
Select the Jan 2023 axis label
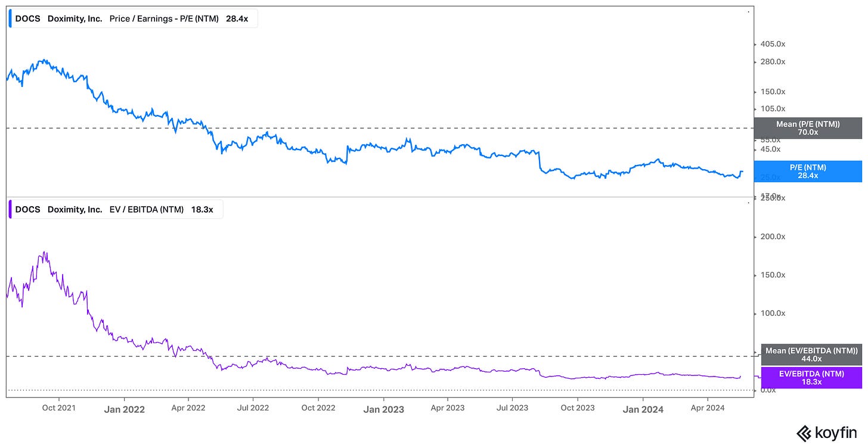[x=383, y=410]
